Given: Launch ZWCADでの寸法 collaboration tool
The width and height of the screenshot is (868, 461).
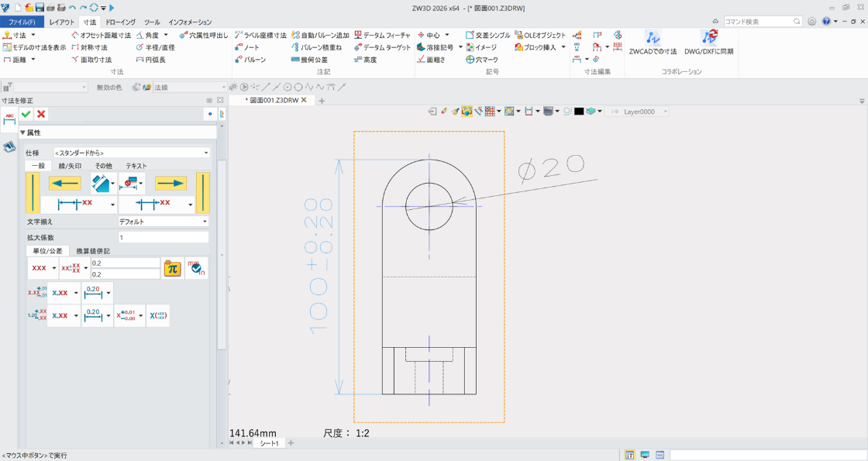Looking at the screenshot, I should pos(653,42).
